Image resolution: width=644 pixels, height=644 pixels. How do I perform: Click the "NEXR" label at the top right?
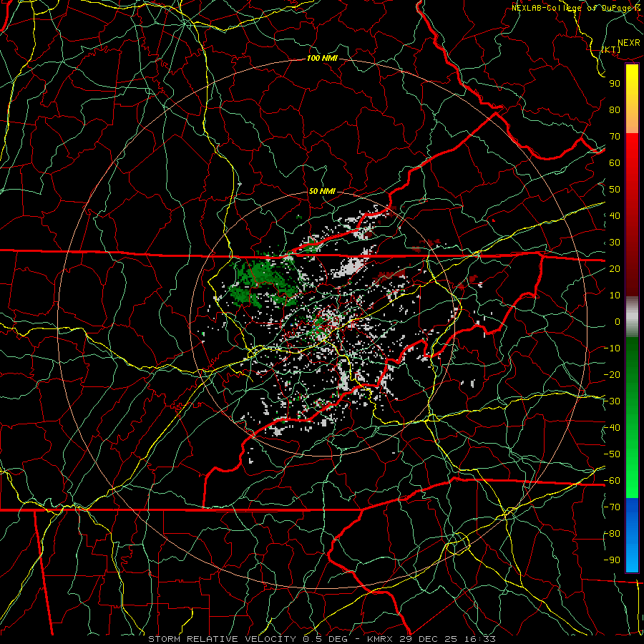click(x=628, y=43)
